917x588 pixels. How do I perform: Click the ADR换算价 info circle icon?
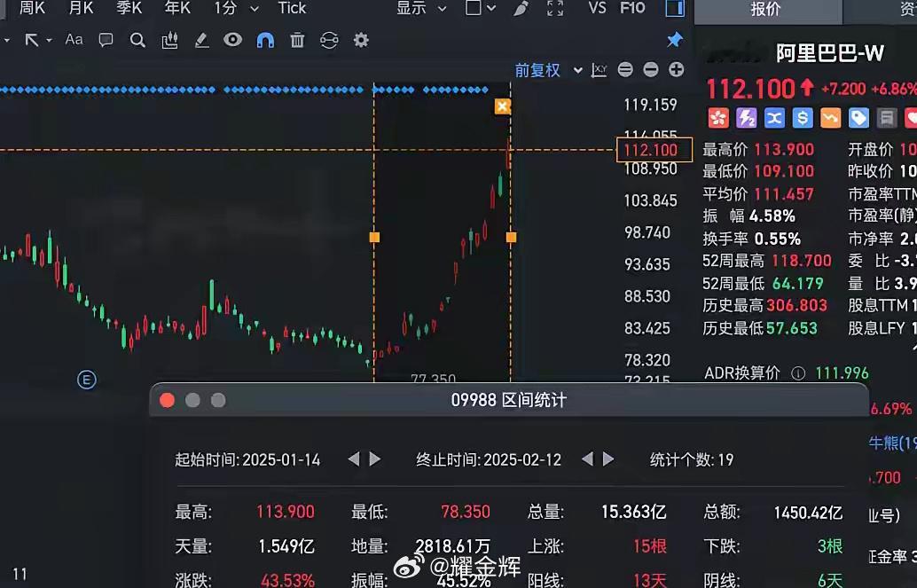pos(798,373)
